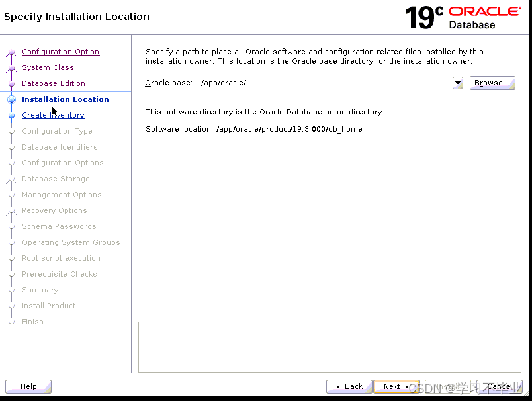Screen dimensions: 532x401
Task: Click the Summary step indicator icon
Action: 11,290
